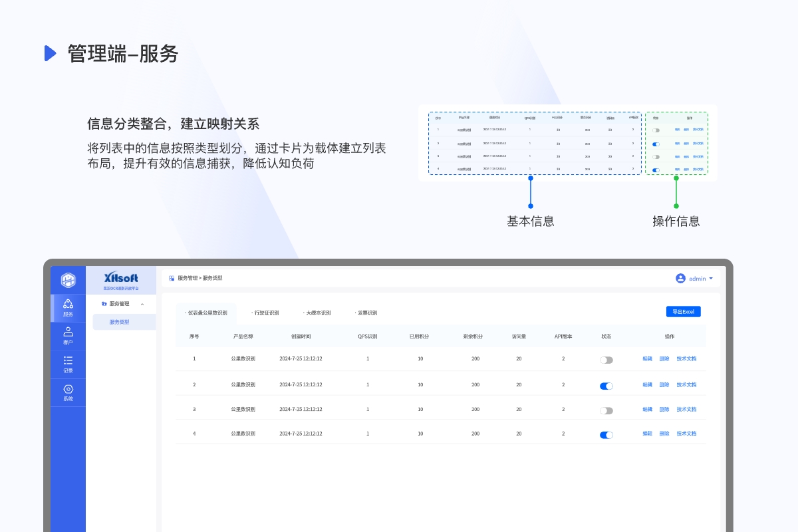Turn off the status switch in row 4
Screen dimensions: 798x532
coord(606,435)
